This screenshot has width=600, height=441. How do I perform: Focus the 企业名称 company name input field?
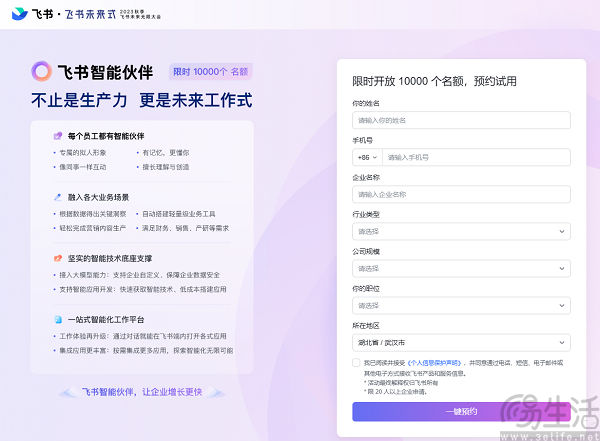(x=461, y=194)
